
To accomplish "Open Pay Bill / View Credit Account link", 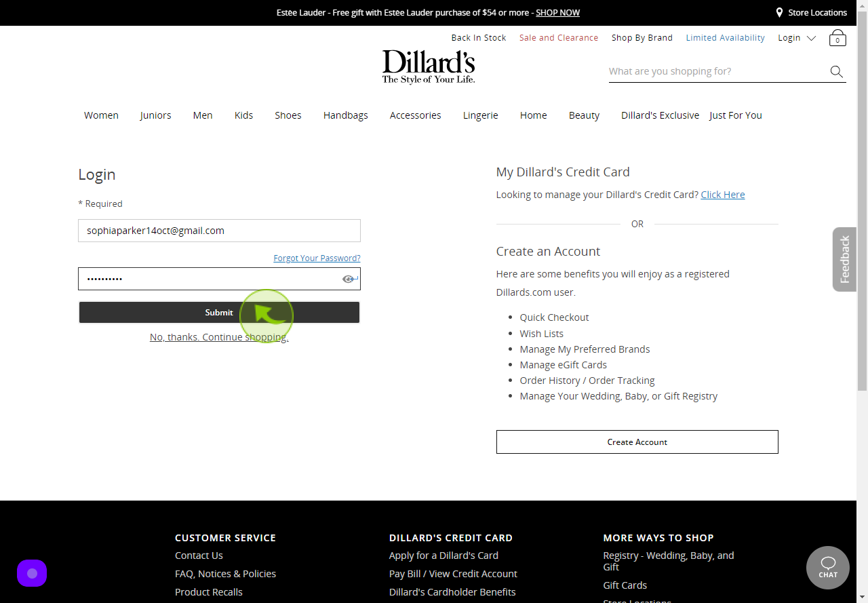I will [453, 574].
